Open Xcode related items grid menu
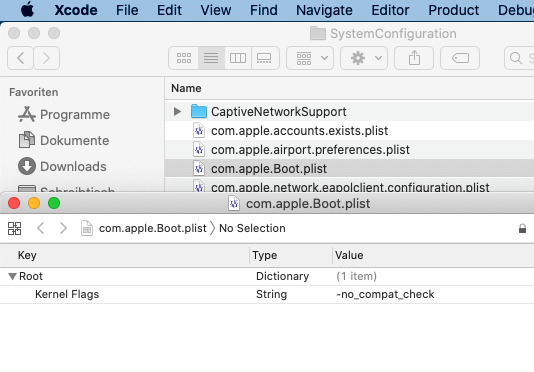Viewport: 534px width, 372px height. (14, 228)
